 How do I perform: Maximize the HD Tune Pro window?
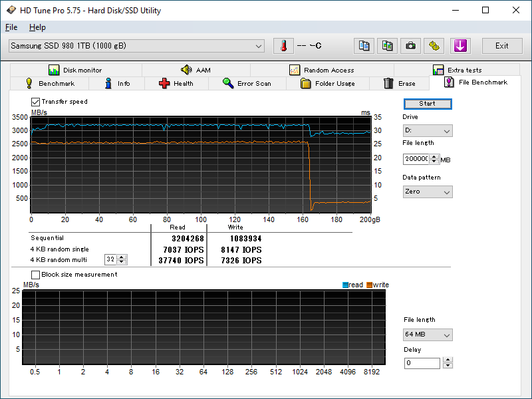485,10
